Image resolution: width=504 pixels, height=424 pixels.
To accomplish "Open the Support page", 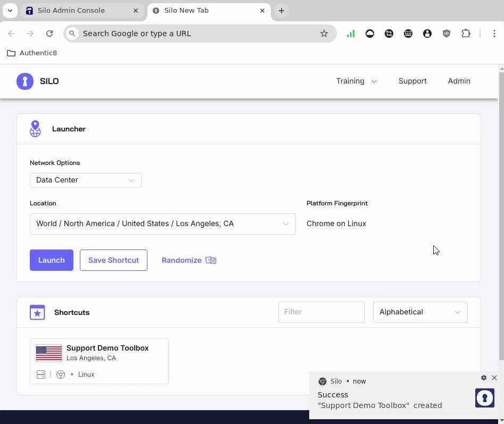I will (x=412, y=81).
